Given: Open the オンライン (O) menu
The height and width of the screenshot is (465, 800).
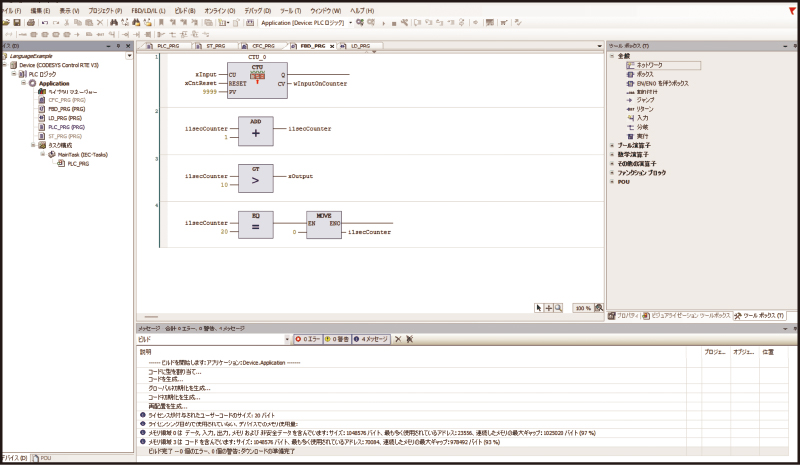Looking at the screenshot, I should [219, 11].
